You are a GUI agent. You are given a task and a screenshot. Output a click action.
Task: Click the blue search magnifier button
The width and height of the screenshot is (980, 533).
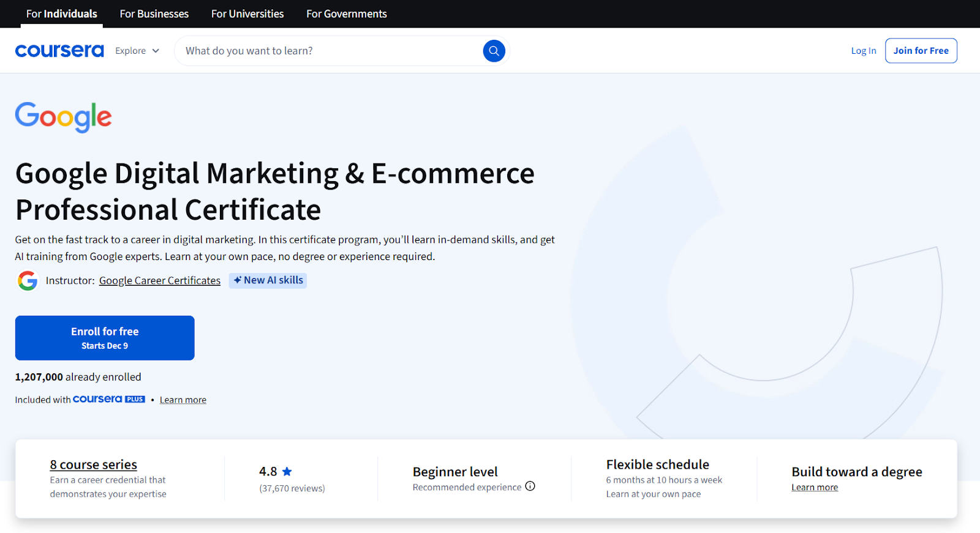point(494,51)
